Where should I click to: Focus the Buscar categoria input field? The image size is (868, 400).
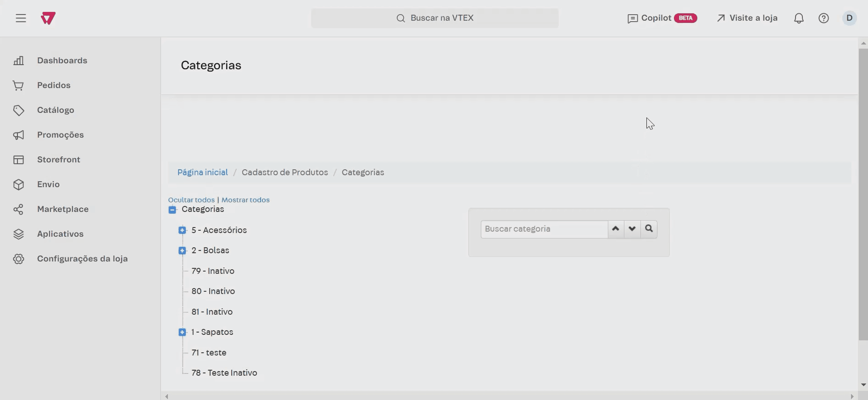click(544, 229)
